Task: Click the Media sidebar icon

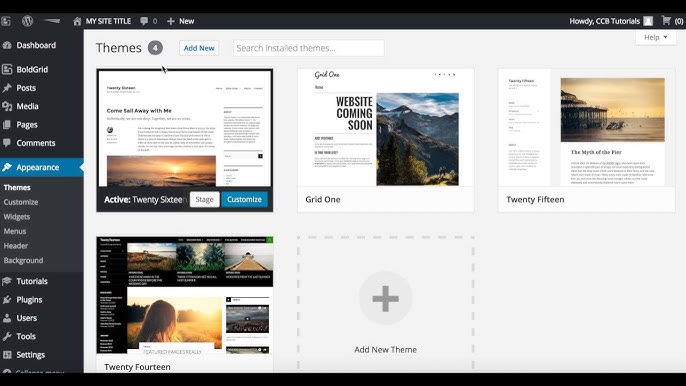Action: pos(7,106)
